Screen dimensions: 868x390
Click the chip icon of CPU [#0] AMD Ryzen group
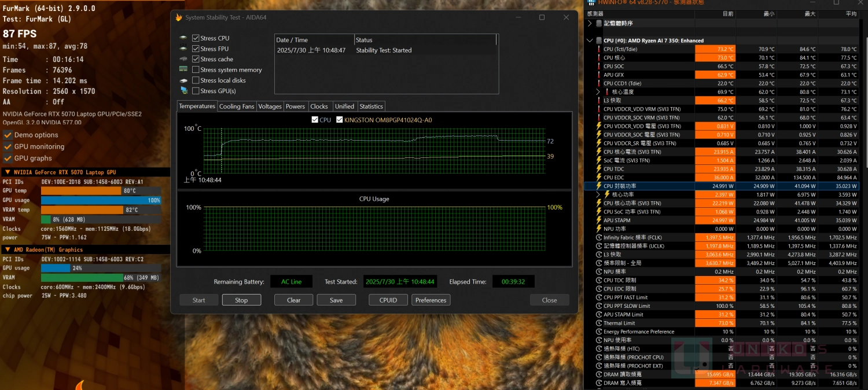click(x=599, y=41)
